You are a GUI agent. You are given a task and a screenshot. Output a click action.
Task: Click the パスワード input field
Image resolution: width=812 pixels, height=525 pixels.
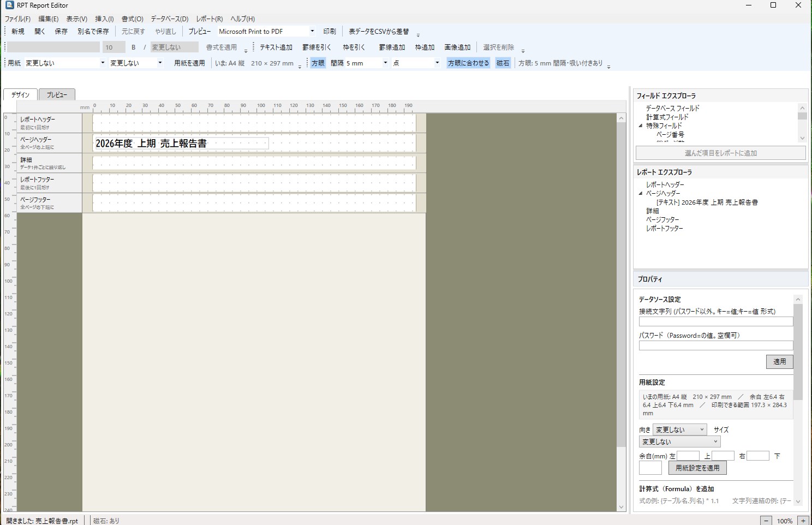pos(716,346)
